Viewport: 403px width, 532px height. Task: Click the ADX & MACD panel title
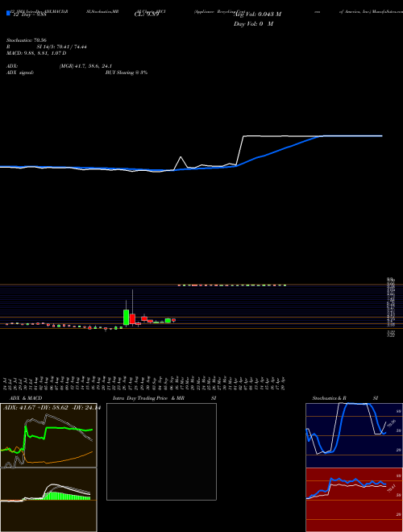pyautogui.click(x=26, y=398)
